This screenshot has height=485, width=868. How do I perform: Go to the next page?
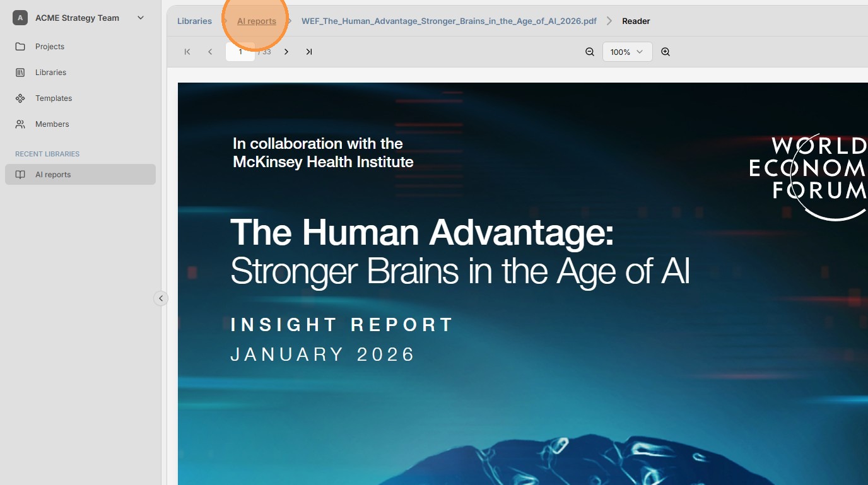point(286,52)
